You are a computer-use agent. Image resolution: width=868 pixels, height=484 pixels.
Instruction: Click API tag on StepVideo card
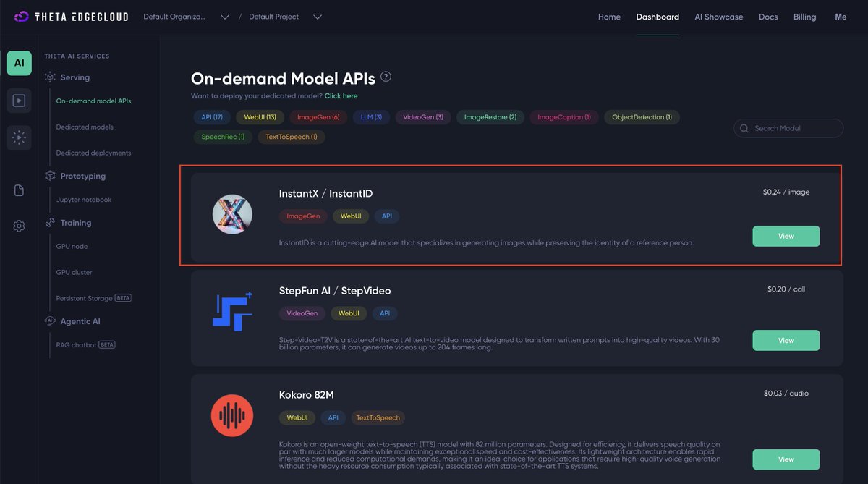pyautogui.click(x=385, y=314)
